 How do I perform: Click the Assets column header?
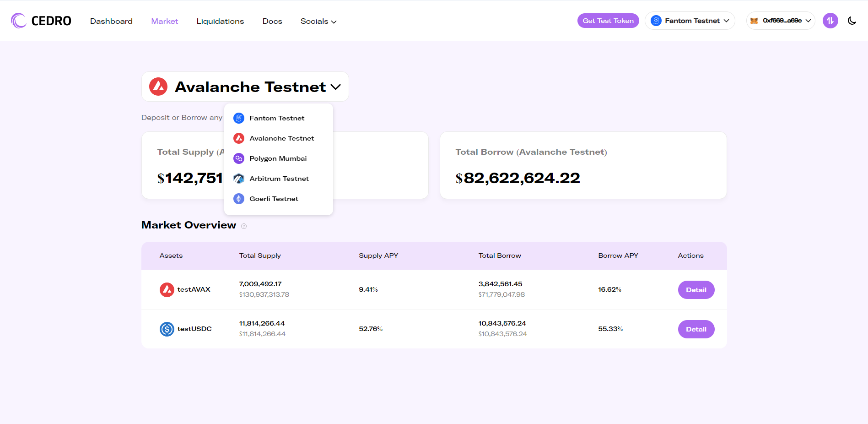click(171, 255)
